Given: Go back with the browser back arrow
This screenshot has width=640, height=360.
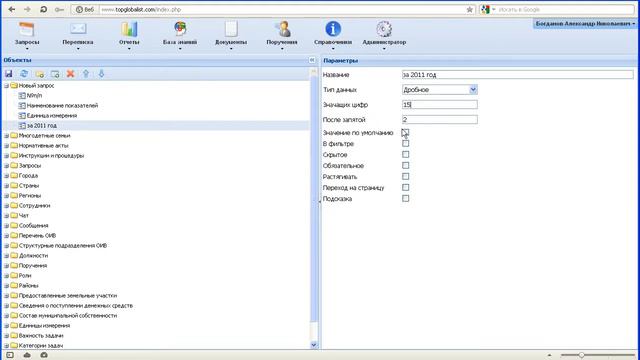Looking at the screenshot, I should tap(11, 9).
